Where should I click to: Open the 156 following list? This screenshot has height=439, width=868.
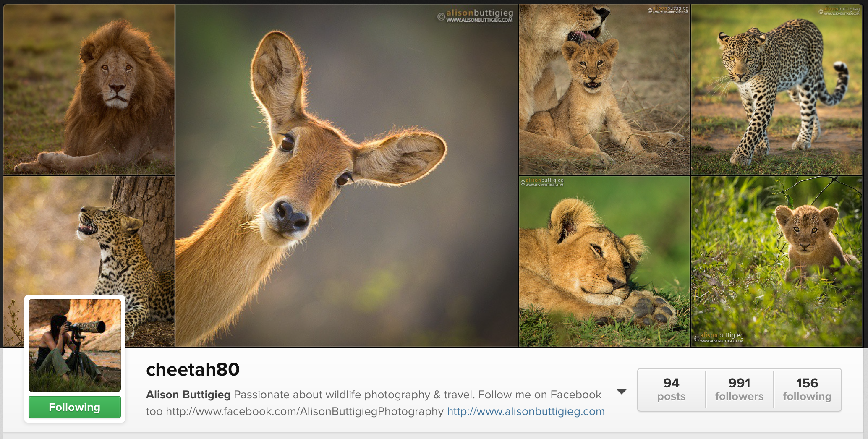[x=807, y=389]
